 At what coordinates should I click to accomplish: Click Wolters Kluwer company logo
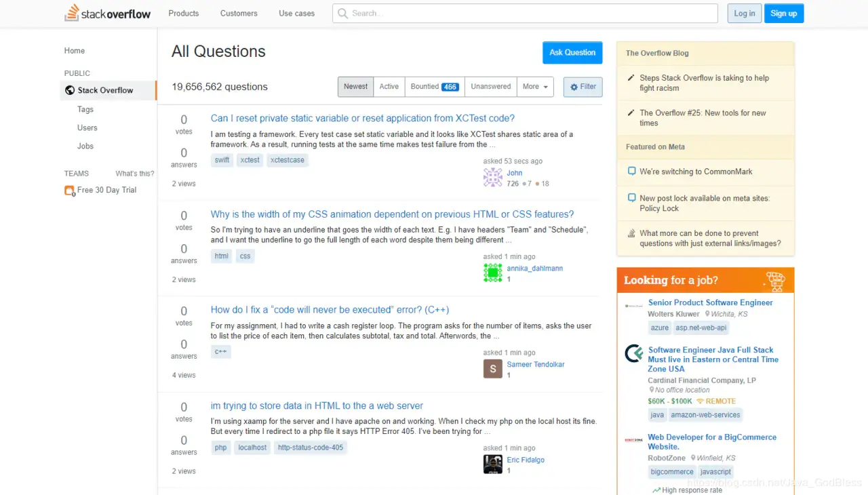[634, 306]
